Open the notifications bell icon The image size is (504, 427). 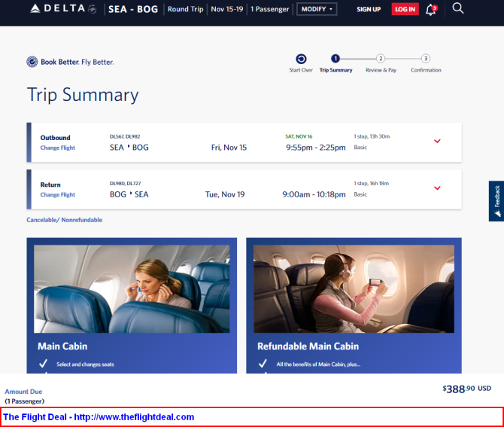(x=431, y=9)
